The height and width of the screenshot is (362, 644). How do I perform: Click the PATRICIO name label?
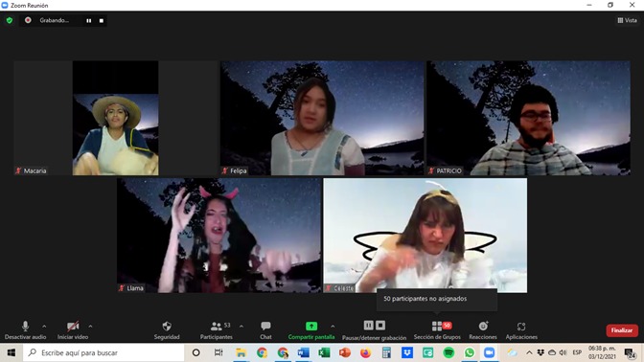[448, 170]
